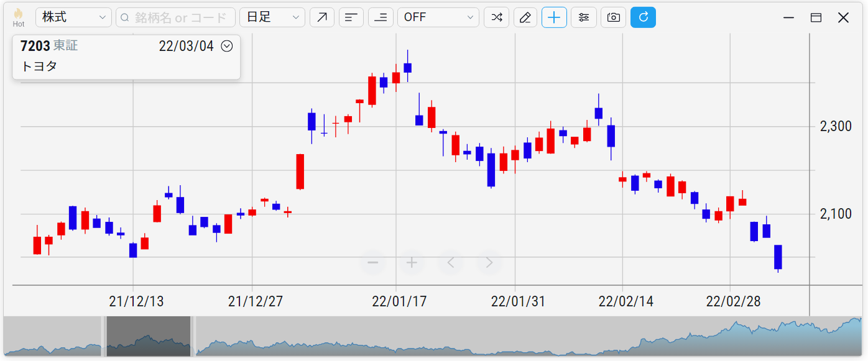Take a chart snapshot with camera icon

click(613, 17)
